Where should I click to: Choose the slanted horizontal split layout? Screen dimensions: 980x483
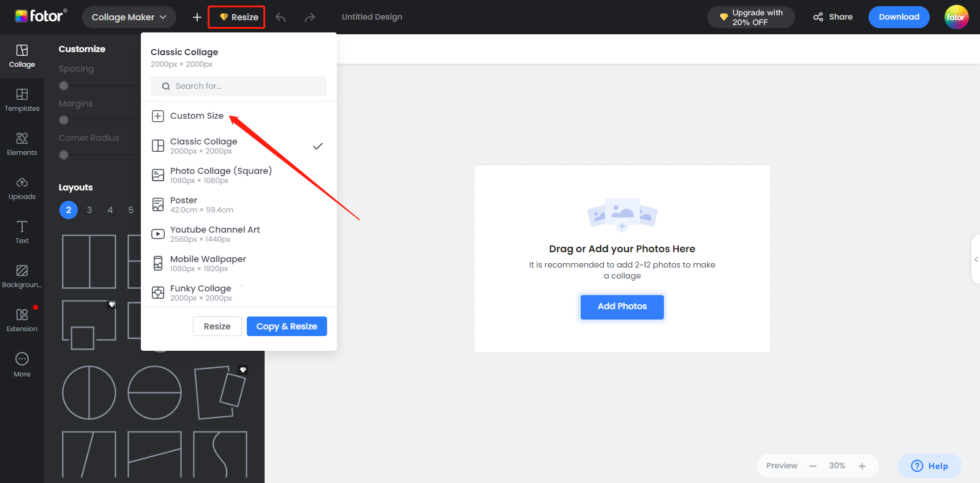point(155,454)
